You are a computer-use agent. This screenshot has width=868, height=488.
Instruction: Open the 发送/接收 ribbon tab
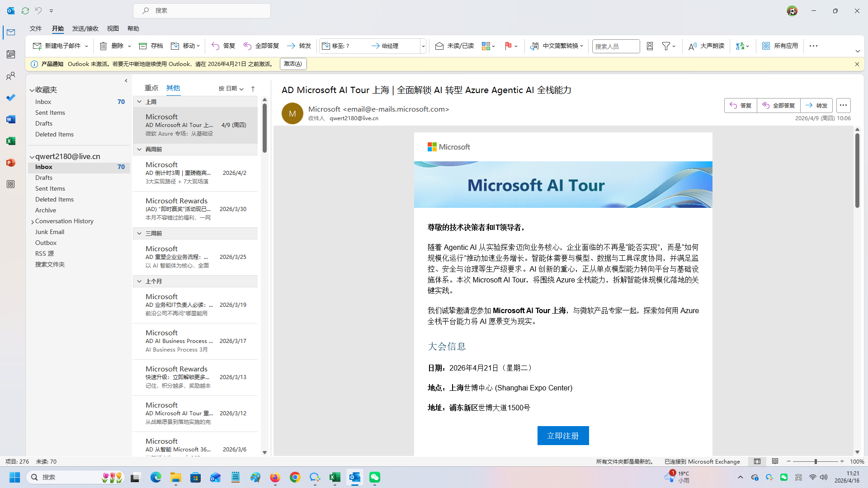(85, 28)
